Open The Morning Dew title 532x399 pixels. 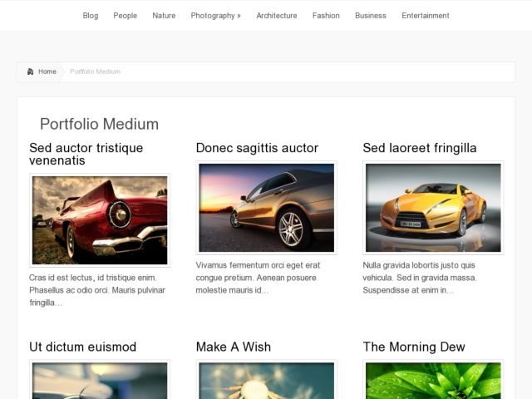pos(414,347)
